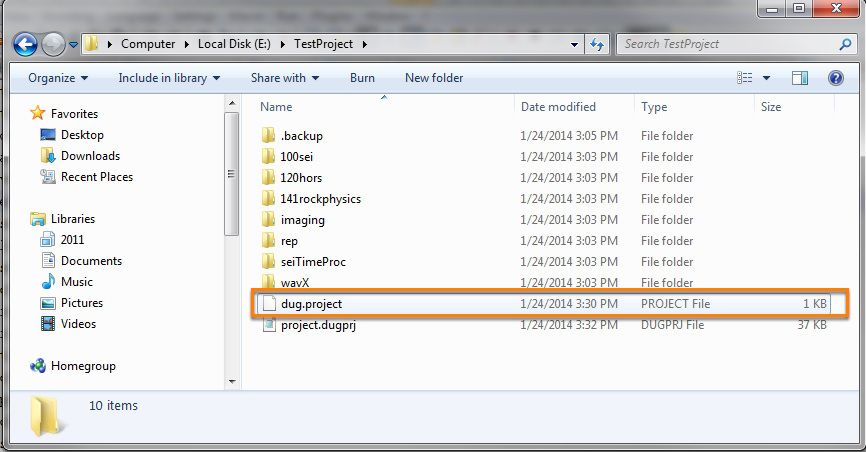Viewport: 866px width, 452px height.
Task: Open the 2011 library
Action: [72, 240]
